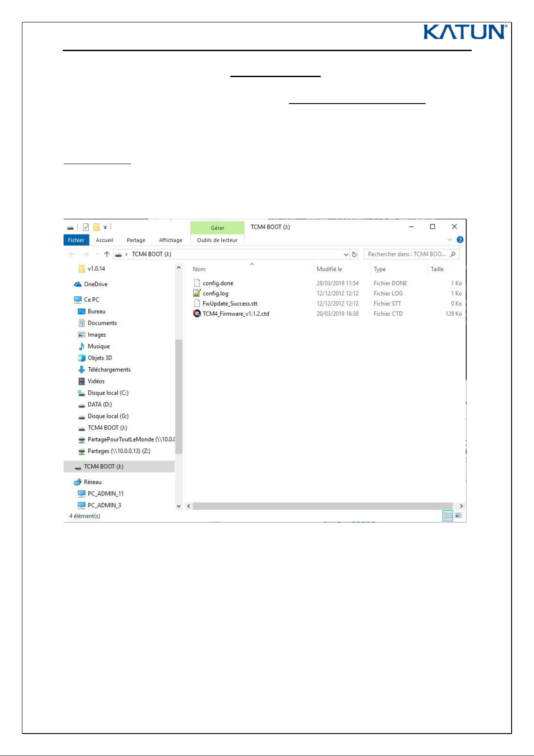Screen dimensions: 534x756
Task: Sort by the Modifié le column
Action: 329,269
